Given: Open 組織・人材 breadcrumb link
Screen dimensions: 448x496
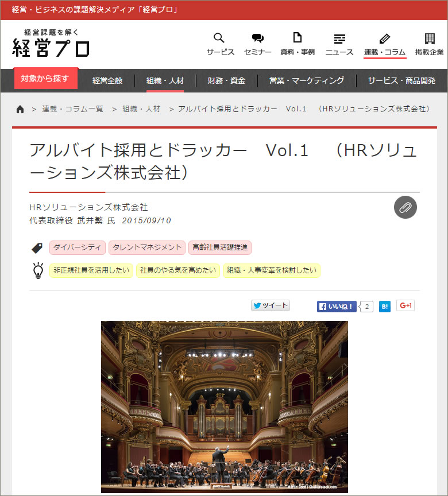Looking at the screenshot, I should tap(141, 109).
